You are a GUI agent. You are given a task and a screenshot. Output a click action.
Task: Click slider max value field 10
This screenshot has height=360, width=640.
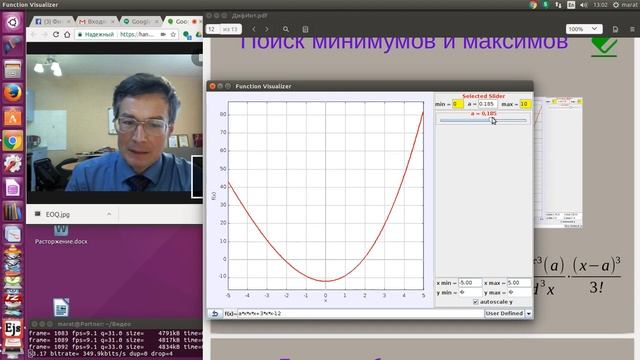coord(525,104)
